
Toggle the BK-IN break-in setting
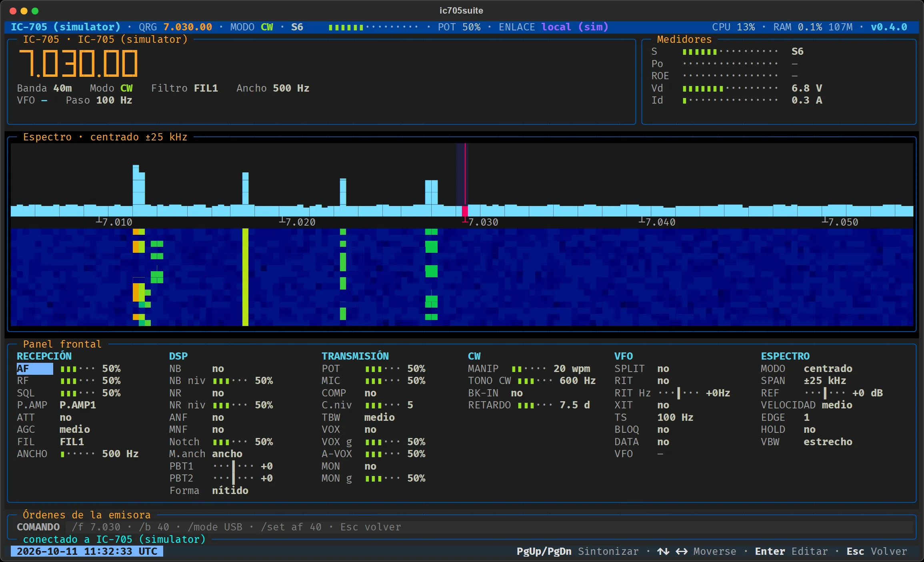coord(517,393)
